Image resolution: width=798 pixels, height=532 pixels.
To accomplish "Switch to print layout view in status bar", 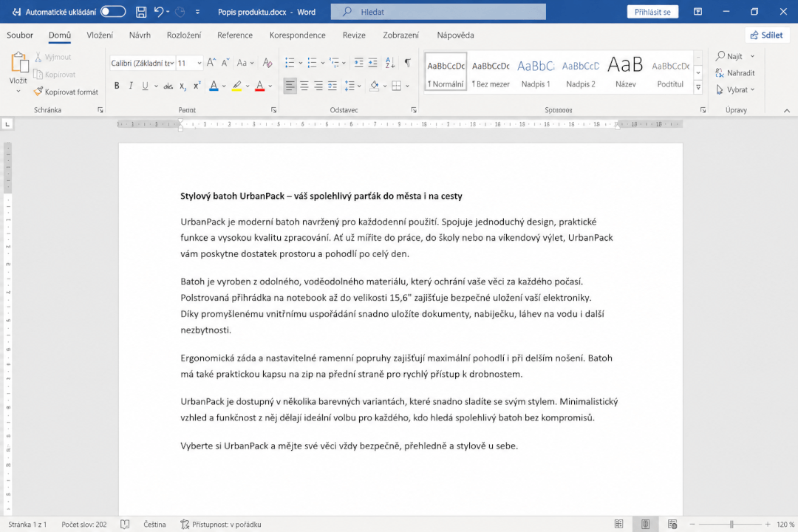I will click(645, 525).
